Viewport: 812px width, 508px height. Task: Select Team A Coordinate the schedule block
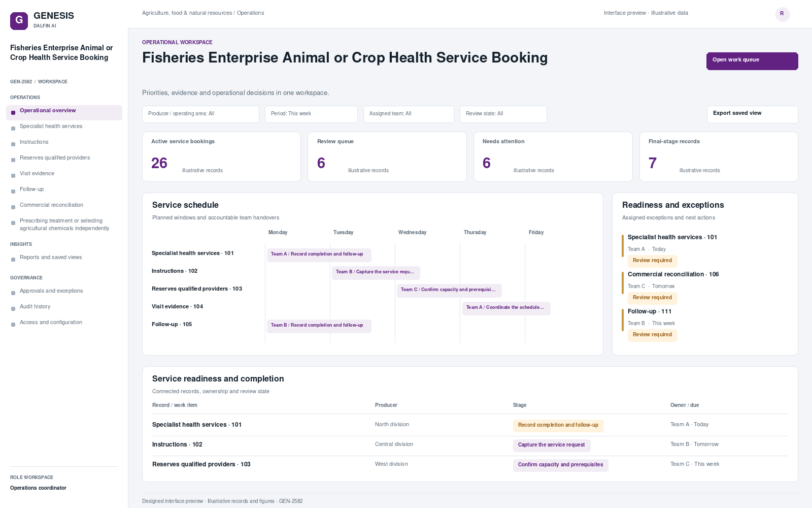[506, 308]
